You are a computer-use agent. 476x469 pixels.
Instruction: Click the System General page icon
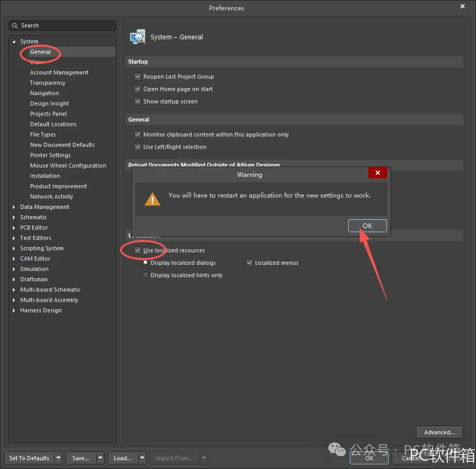coord(138,37)
